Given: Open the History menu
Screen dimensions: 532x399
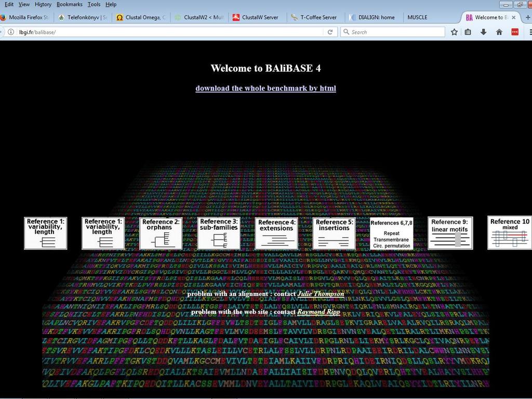Looking at the screenshot, I should click(x=43, y=4).
